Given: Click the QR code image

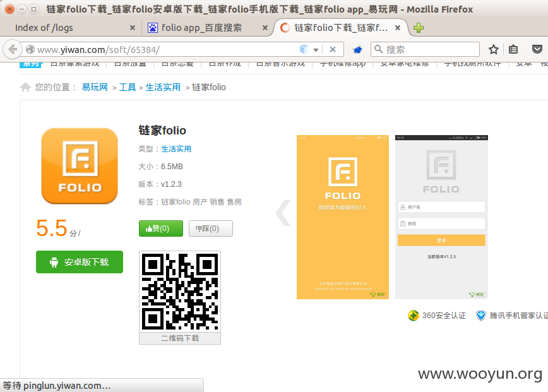Looking at the screenshot, I should pyautogui.click(x=180, y=291).
